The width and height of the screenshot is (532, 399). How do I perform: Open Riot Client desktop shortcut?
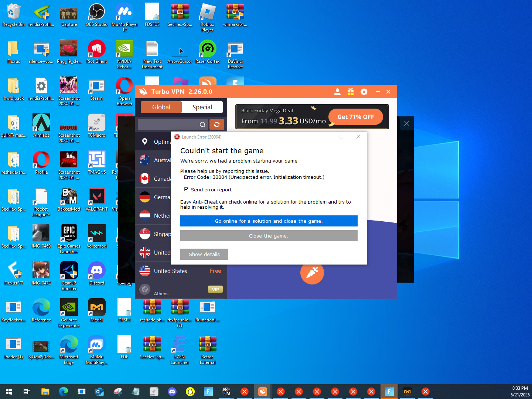pos(97,52)
